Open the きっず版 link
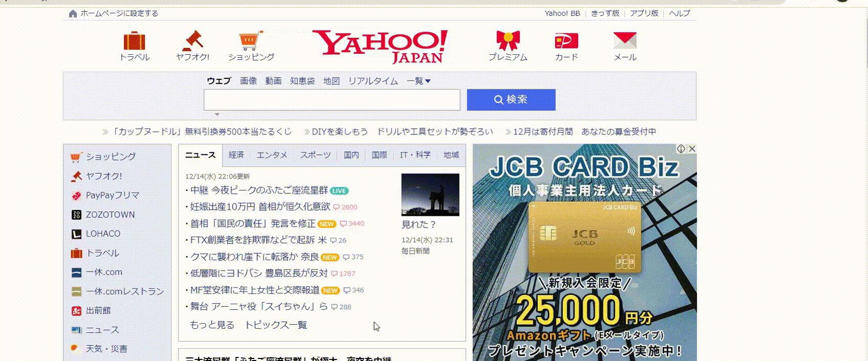This screenshot has width=868, height=361. [x=605, y=13]
